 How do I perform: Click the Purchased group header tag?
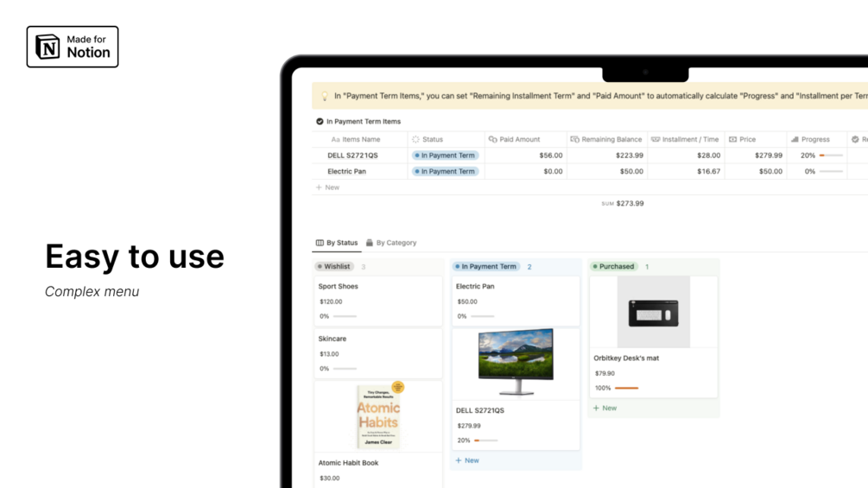pyautogui.click(x=614, y=267)
